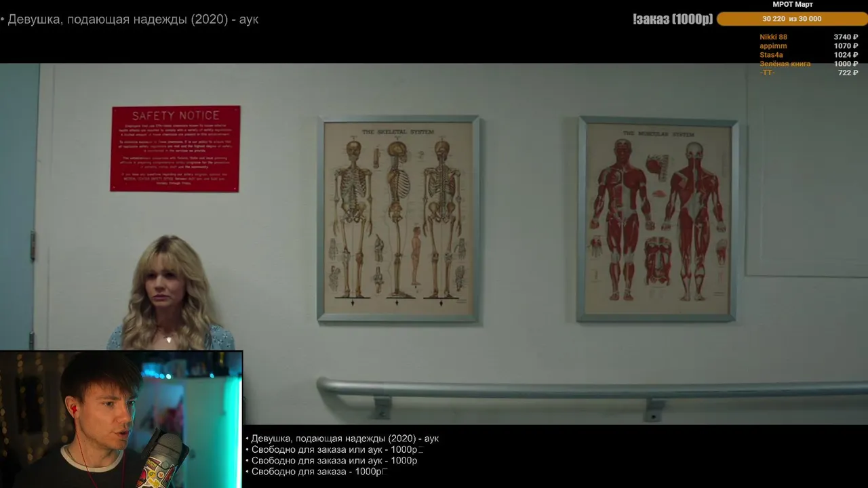Select donor name 'Stas4a'

pos(771,55)
